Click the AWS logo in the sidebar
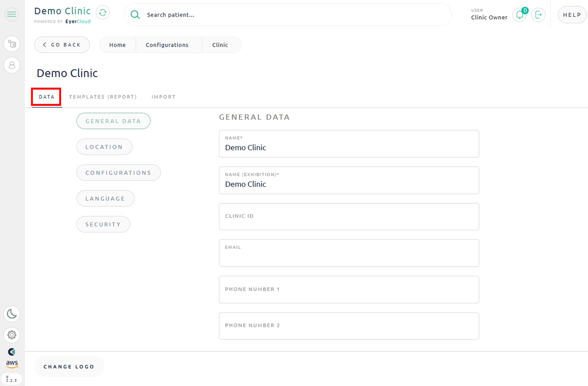The width and height of the screenshot is (588, 386). click(12, 364)
